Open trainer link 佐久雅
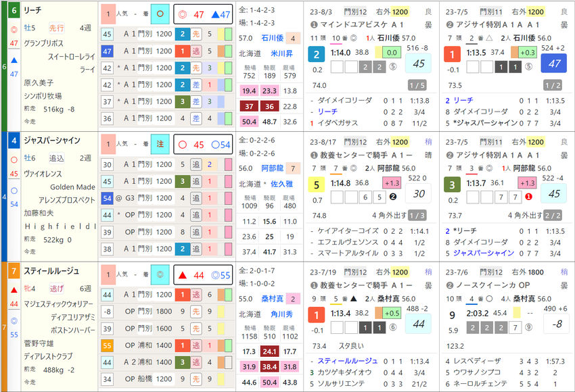 pyautogui.click(x=281, y=184)
